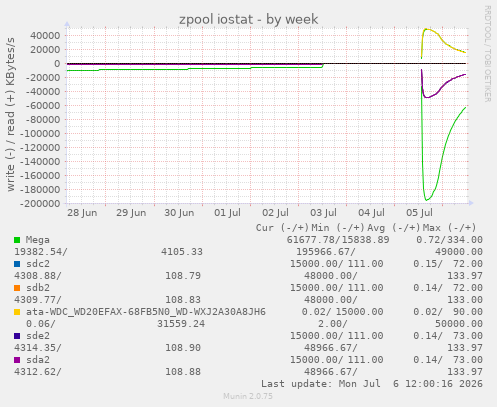Screen dimensions: 497x407
Task: Click the 'Last update' timestamp line
Action: coord(372,384)
